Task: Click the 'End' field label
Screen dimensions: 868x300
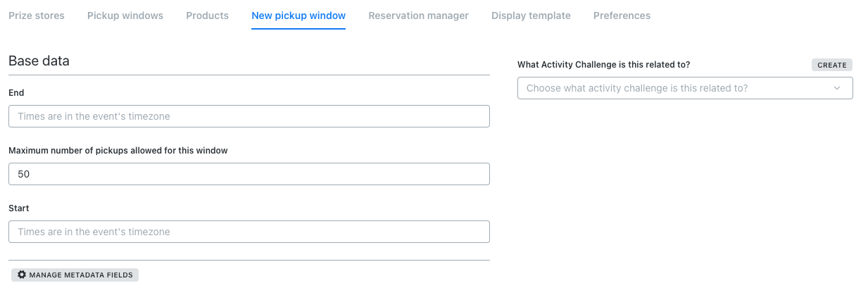Action: 16,93
